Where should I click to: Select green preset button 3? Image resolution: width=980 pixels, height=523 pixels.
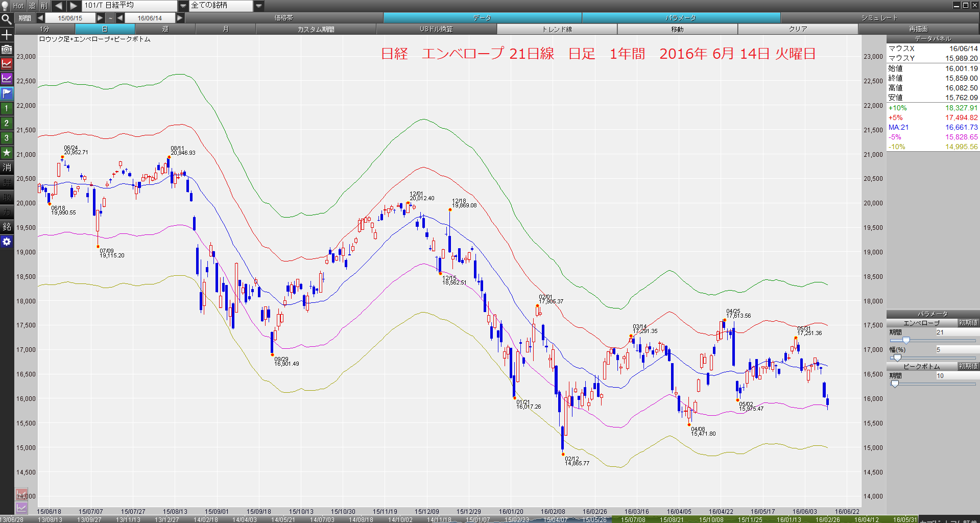click(7, 138)
